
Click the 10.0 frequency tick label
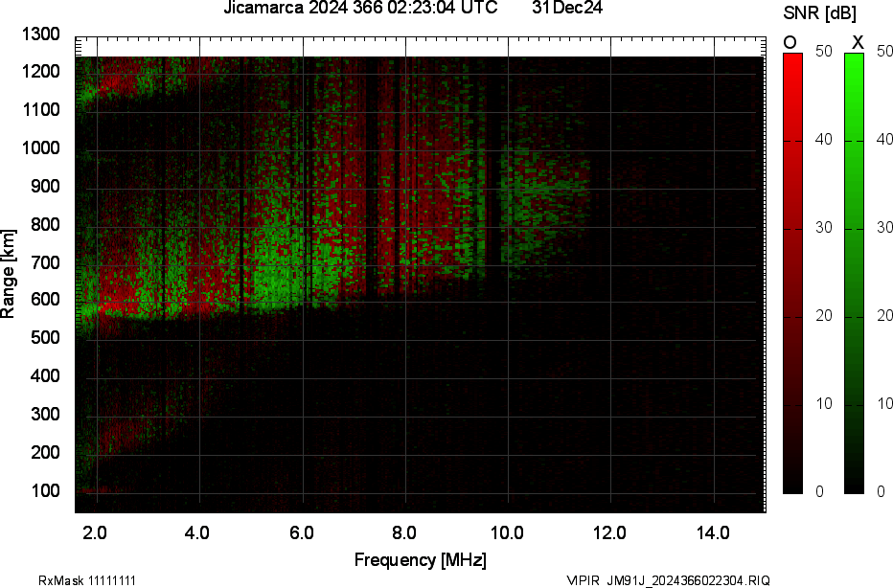(507, 533)
